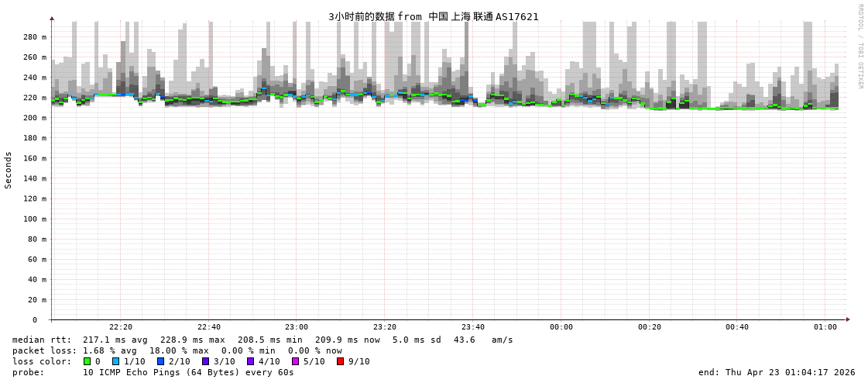Click the loss color label
This screenshot has width=868, height=383.
[x=42, y=361]
